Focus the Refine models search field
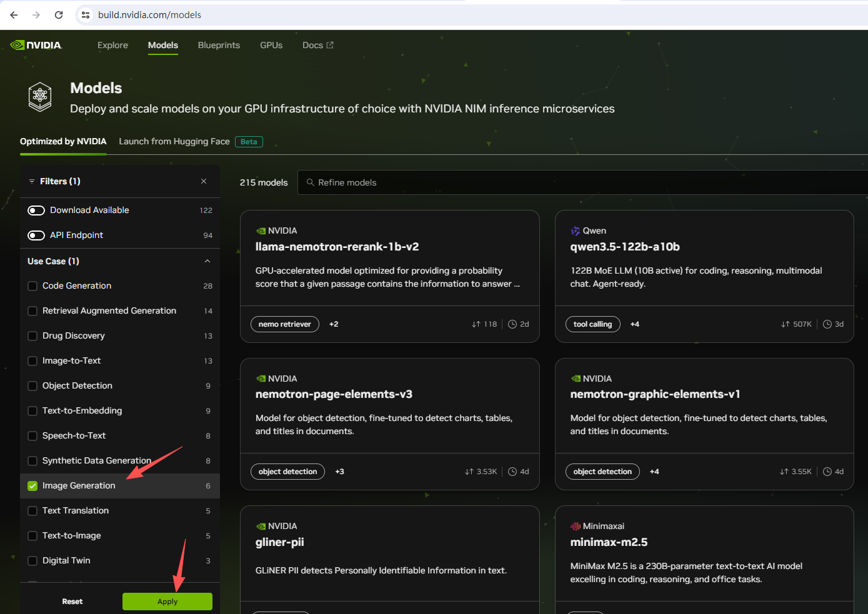 pyautogui.click(x=583, y=182)
